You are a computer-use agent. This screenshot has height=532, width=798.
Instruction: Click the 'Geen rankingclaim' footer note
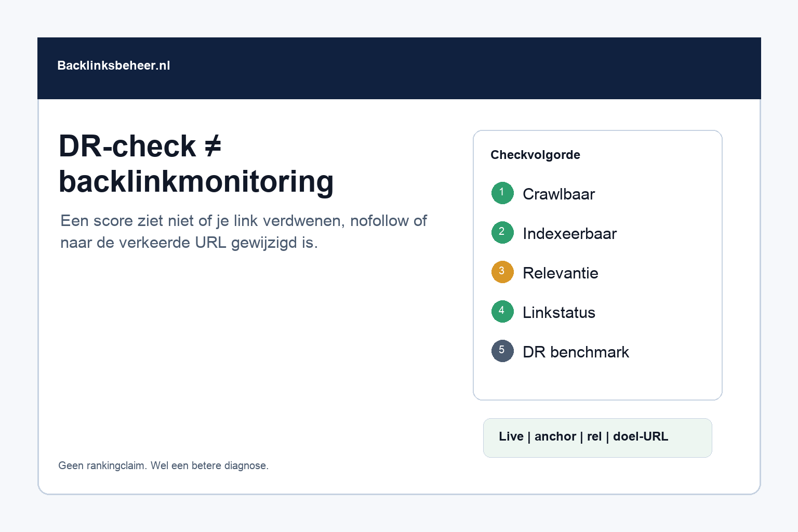click(163, 465)
